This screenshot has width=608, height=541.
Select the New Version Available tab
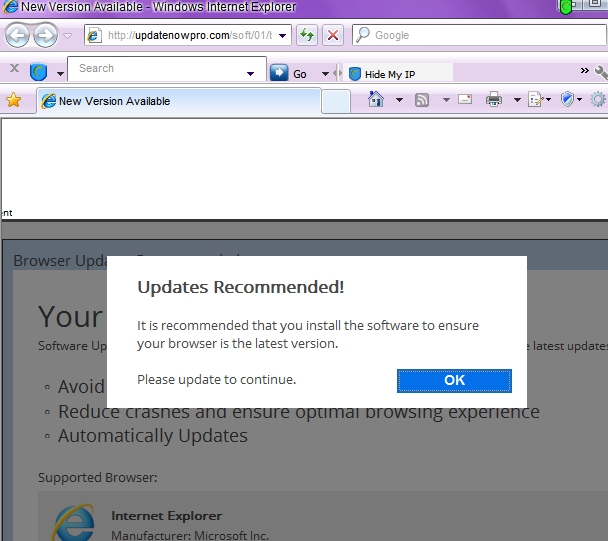[x=178, y=101]
